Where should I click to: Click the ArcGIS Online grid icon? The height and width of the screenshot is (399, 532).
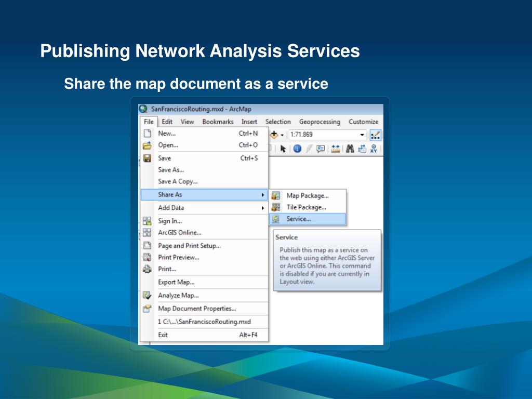click(147, 232)
